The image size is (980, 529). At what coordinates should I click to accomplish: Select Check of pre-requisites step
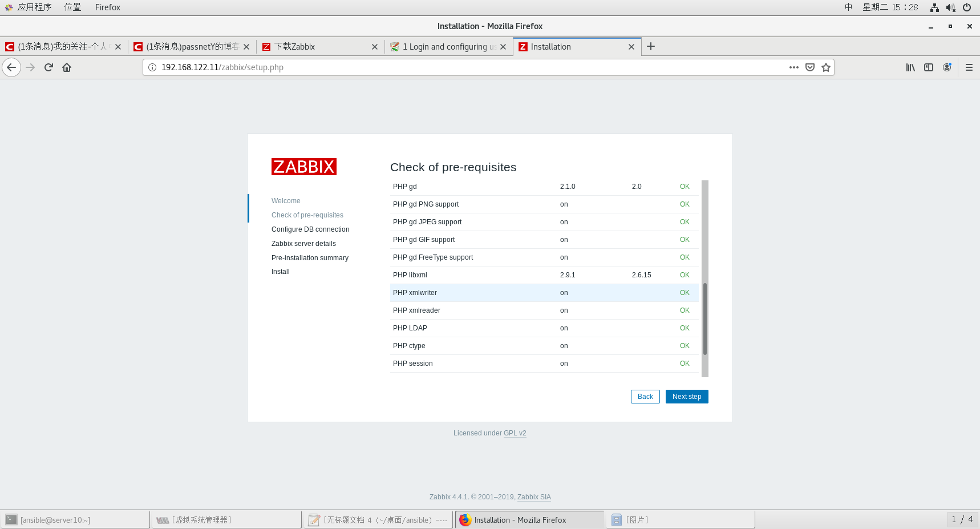click(x=307, y=215)
